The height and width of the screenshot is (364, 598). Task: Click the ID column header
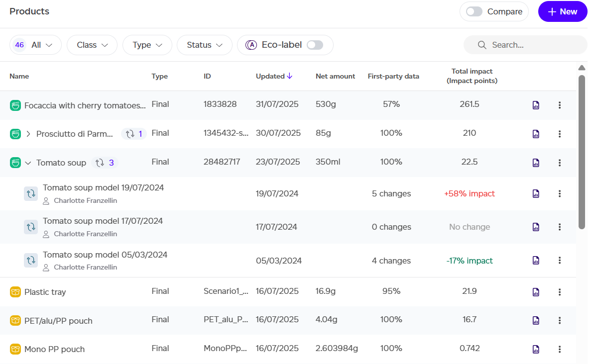pyautogui.click(x=207, y=76)
